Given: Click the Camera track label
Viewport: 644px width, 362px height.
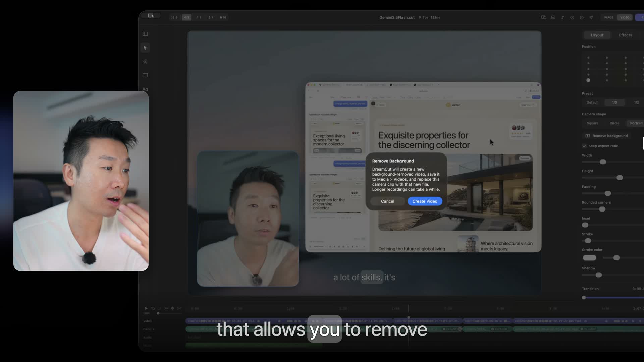Looking at the screenshot, I should (x=149, y=329).
